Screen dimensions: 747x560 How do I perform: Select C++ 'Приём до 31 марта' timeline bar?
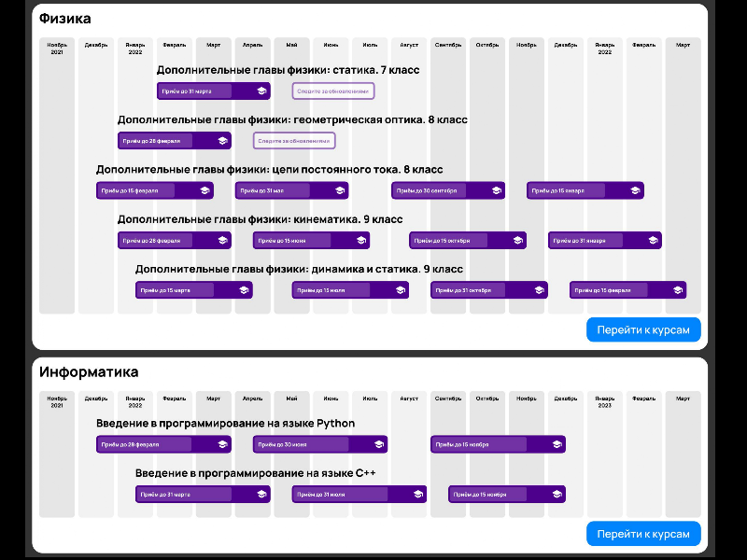tap(203, 495)
